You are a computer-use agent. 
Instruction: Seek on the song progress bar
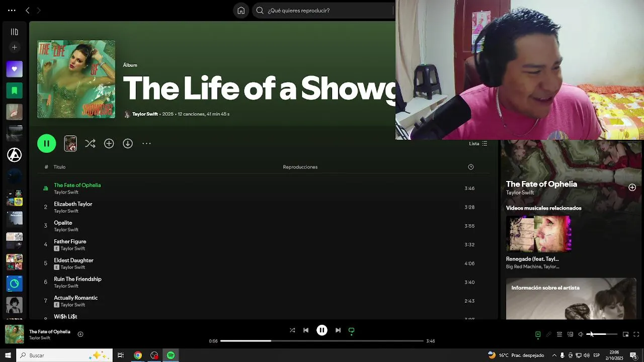point(322,341)
